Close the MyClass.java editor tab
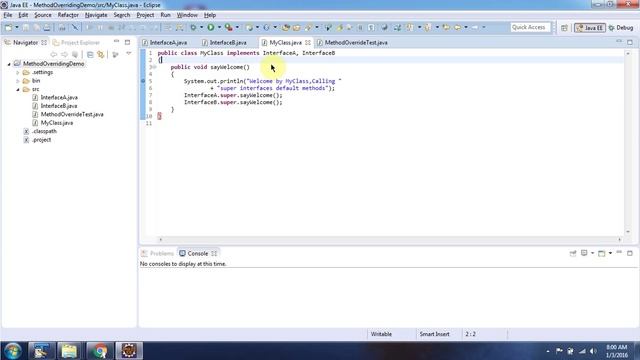 coord(308,42)
